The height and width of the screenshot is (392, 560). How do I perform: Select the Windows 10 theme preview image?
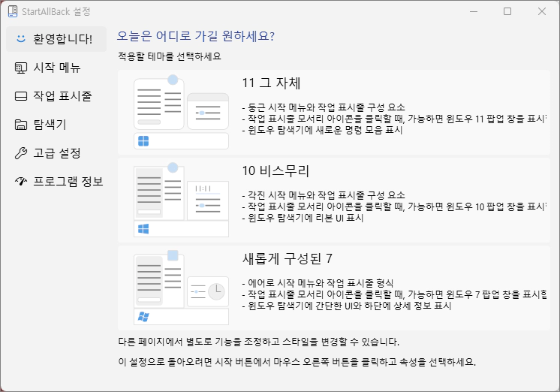tap(181, 200)
